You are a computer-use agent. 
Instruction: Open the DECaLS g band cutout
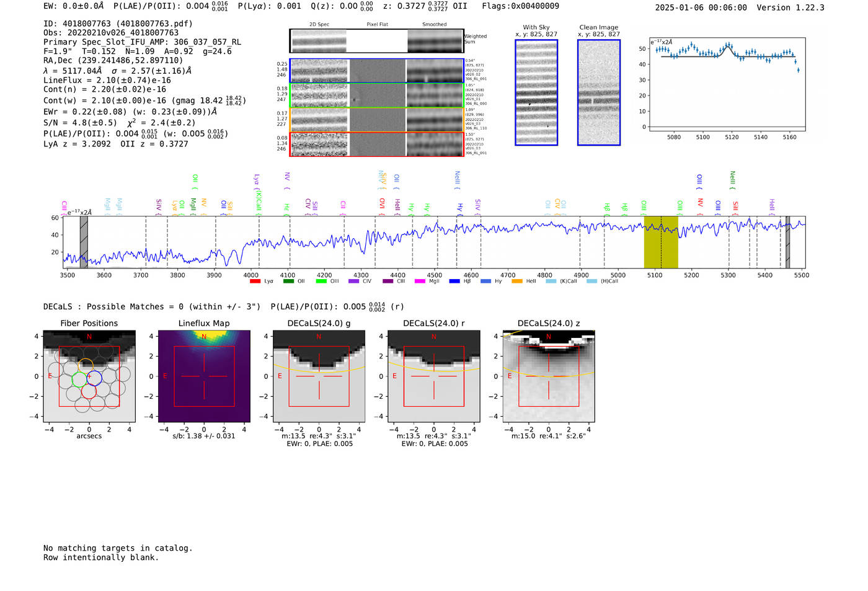[319, 376]
